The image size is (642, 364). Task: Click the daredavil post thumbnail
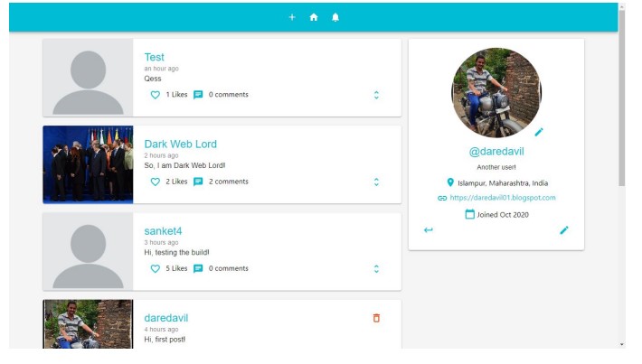click(88, 324)
